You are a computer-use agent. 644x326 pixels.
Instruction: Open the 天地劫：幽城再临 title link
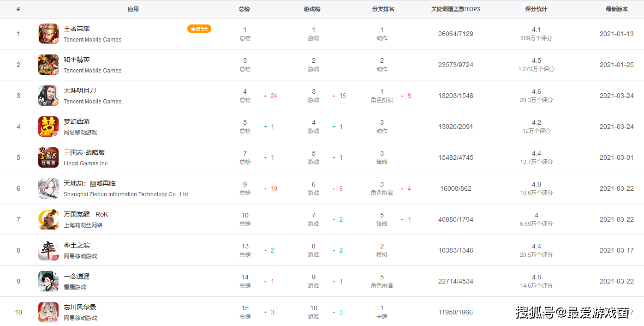click(89, 184)
